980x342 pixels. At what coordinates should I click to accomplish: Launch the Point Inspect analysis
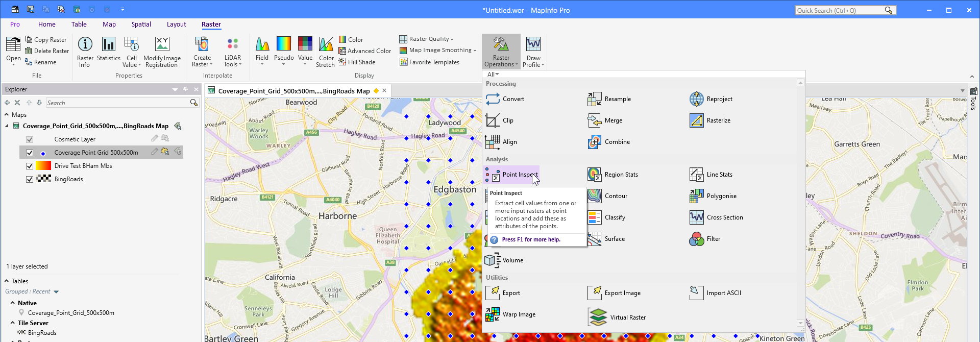pyautogui.click(x=512, y=175)
